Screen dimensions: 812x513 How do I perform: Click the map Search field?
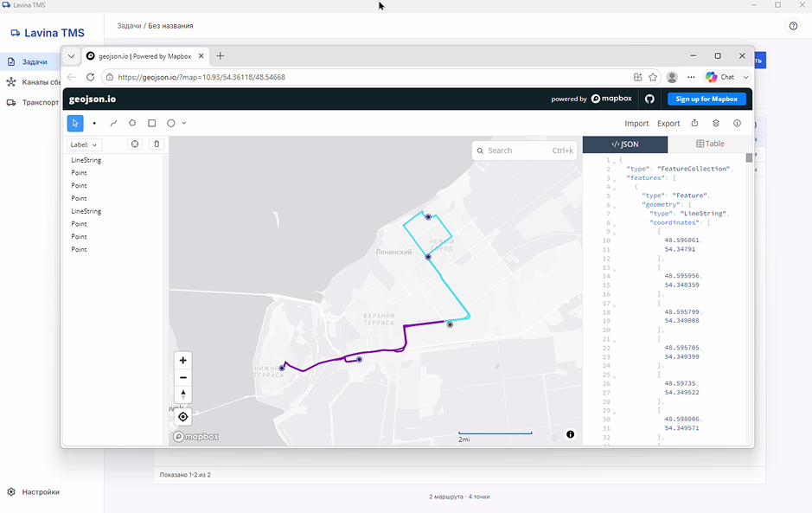(525, 151)
